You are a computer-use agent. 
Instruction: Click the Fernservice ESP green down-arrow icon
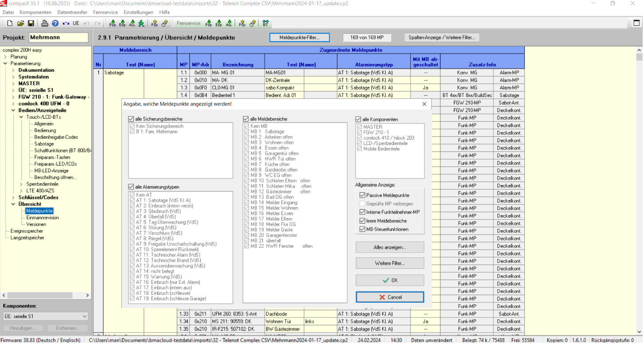click(219, 23)
